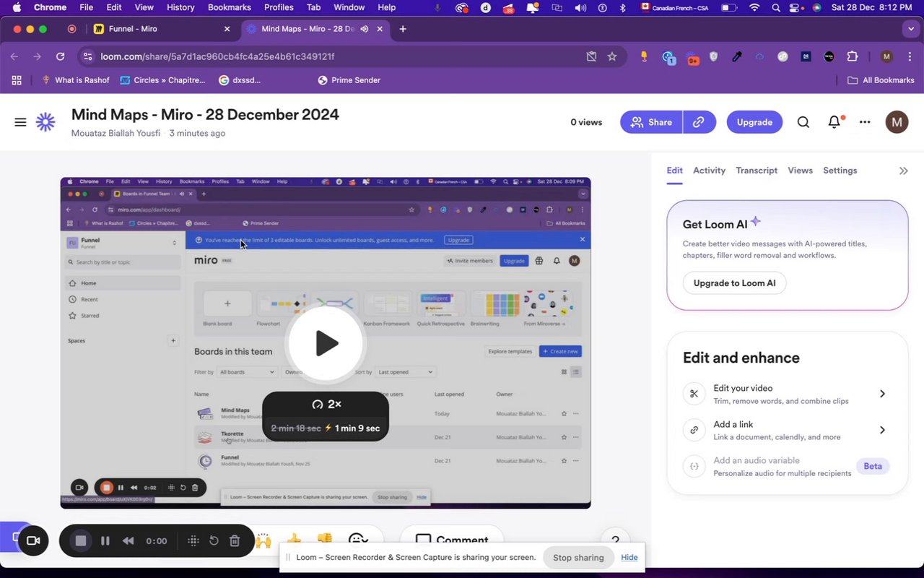Open the three-dot more options menu

865,122
